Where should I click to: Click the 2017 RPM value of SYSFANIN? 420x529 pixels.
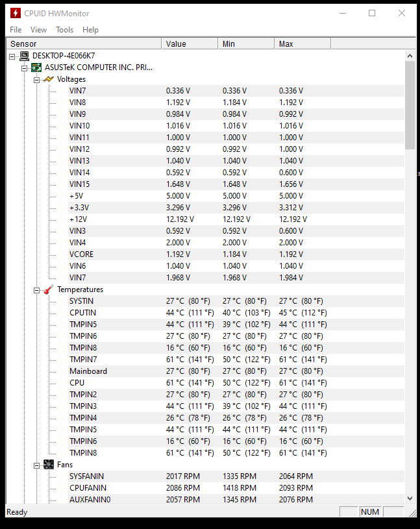point(183,476)
